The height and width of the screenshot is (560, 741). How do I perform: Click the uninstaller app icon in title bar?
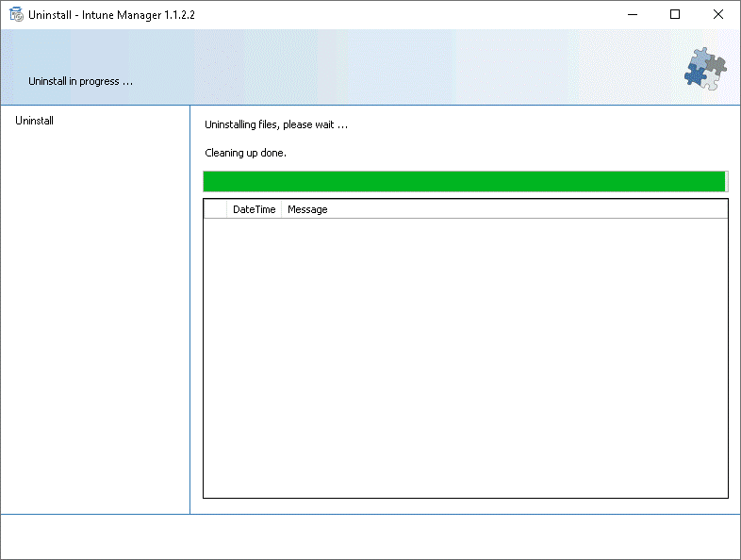point(16,15)
